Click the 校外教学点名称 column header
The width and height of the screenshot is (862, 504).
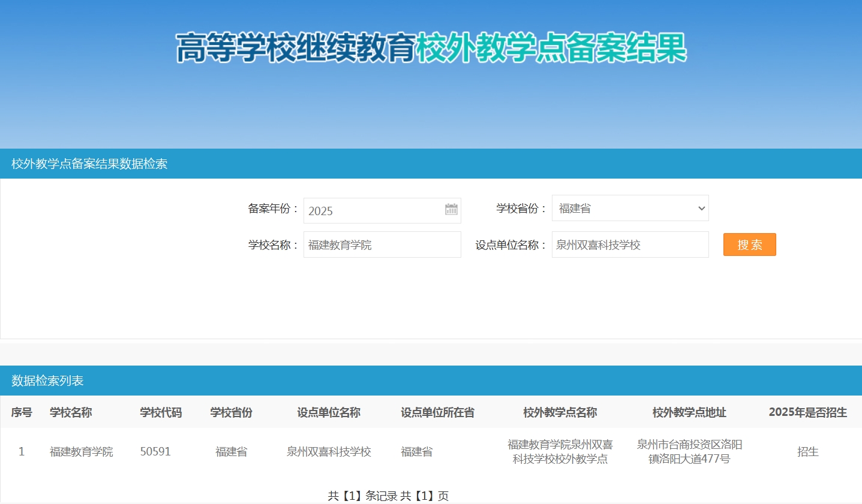(560, 412)
